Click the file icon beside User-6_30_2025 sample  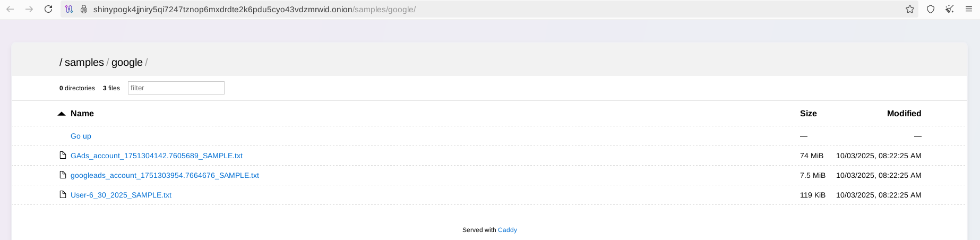63,194
